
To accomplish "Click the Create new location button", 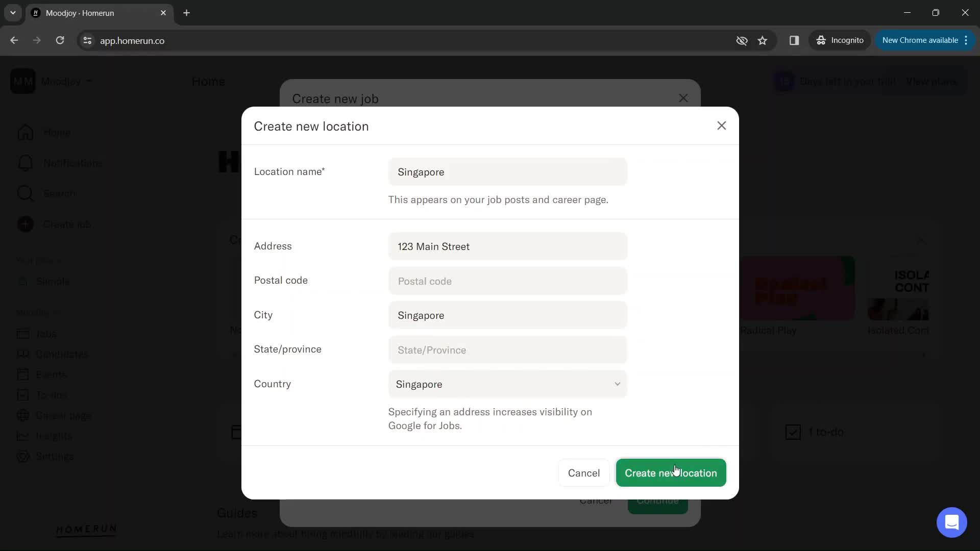I will coord(671,473).
